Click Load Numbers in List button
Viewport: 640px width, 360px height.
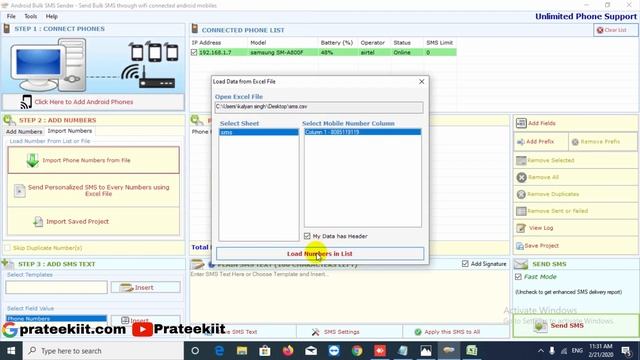pos(320,253)
